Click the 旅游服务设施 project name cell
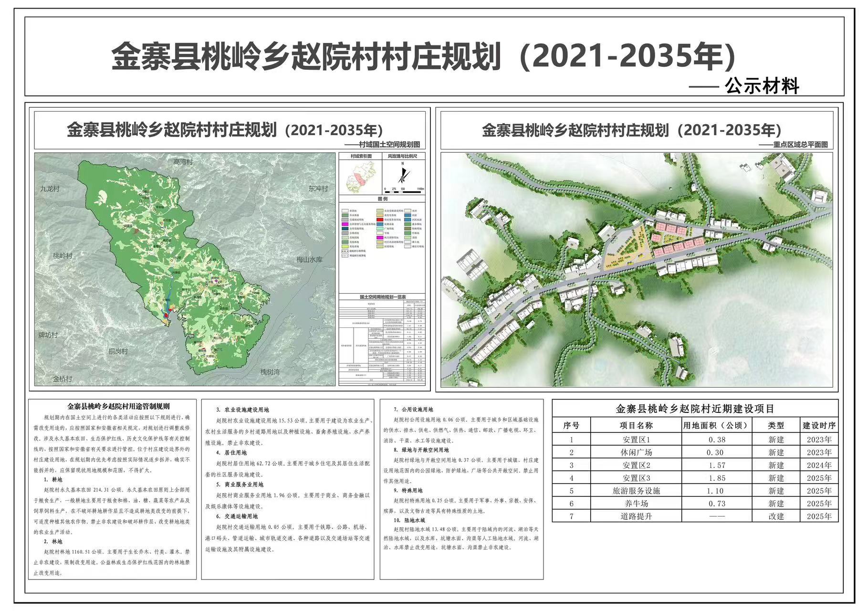 point(637,491)
